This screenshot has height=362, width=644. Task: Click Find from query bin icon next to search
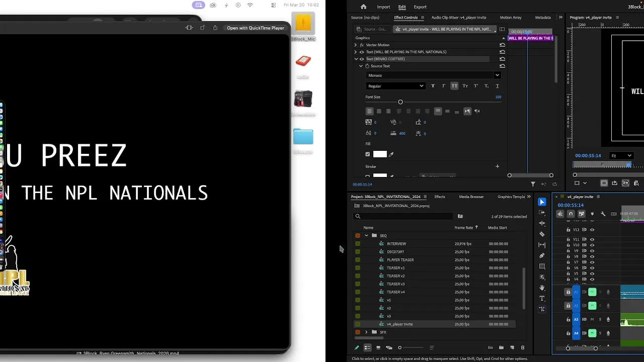click(x=460, y=216)
